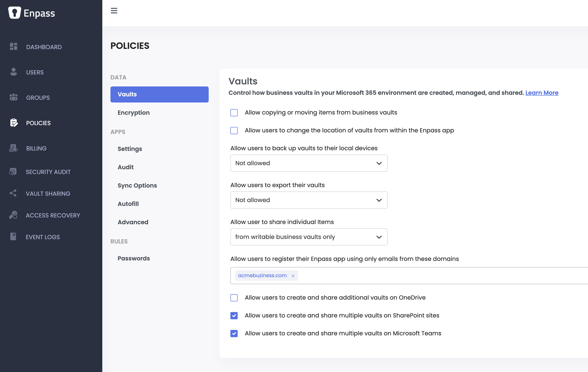Open the Passwords rules tab
The width and height of the screenshot is (588, 372).
tap(134, 258)
